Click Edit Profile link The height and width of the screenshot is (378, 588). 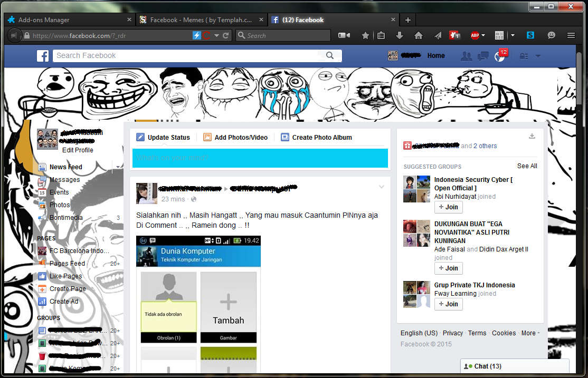(78, 150)
